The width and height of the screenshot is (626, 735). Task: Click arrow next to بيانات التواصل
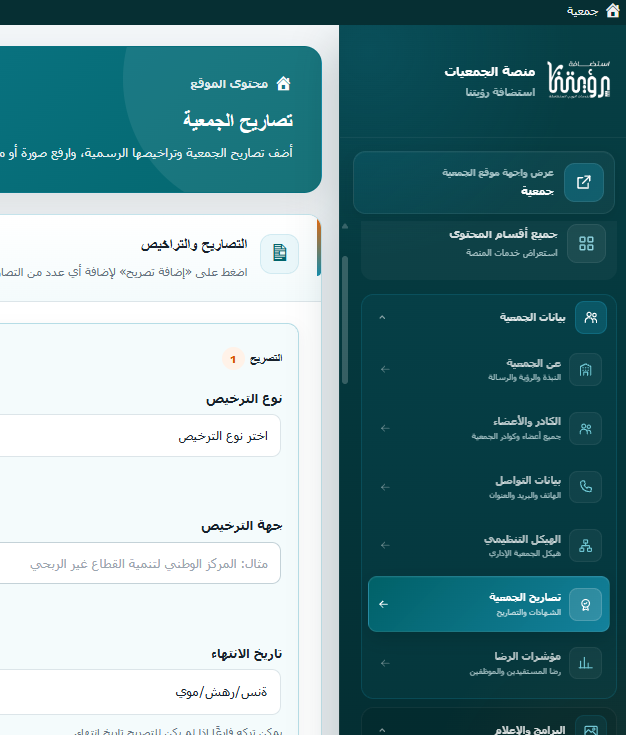385,488
